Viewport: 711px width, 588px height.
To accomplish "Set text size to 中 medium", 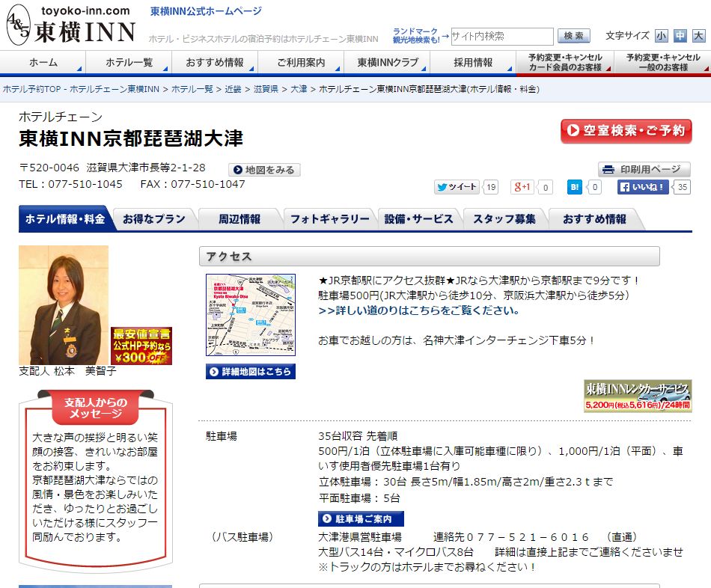I will coord(680,36).
